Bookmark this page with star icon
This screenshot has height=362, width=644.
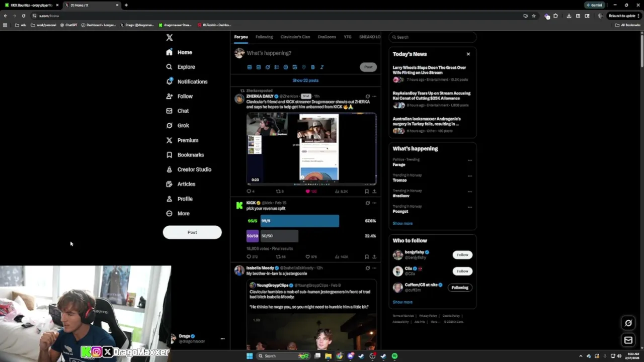click(x=534, y=16)
